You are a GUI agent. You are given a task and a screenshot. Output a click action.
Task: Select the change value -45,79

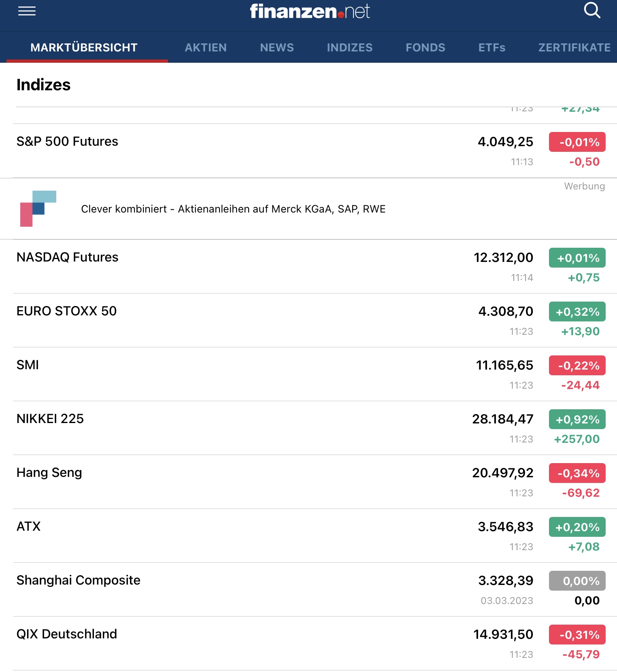pos(581,655)
